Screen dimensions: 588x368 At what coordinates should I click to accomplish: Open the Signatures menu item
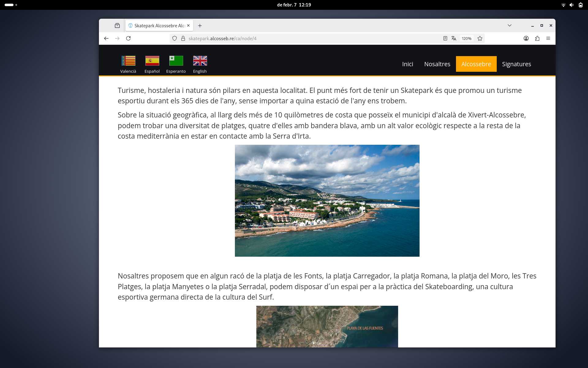[516, 64]
